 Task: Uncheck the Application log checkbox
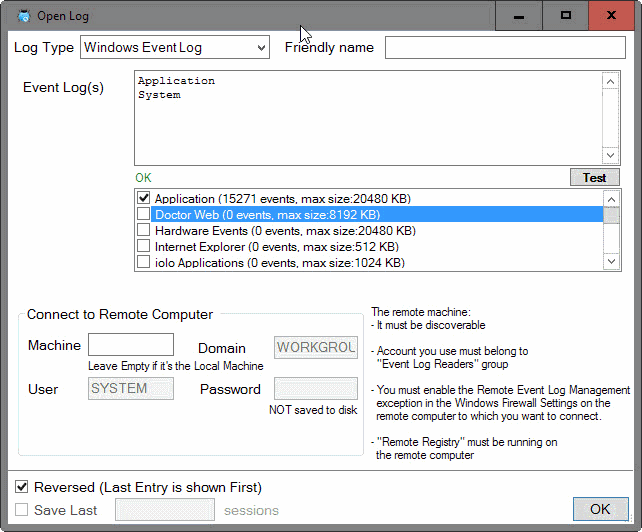pyautogui.click(x=143, y=198)
